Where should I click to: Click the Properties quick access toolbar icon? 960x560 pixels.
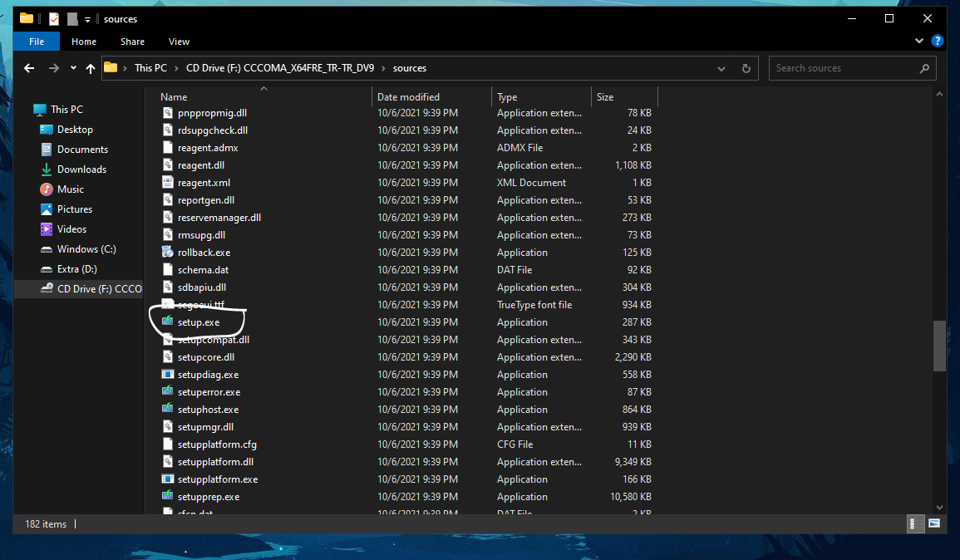pos(54,19)
